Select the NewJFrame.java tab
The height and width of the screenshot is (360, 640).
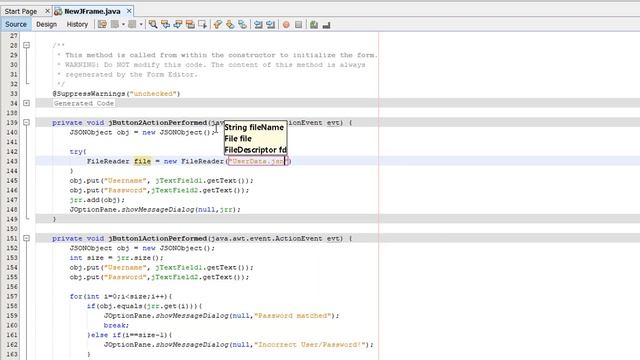(92, 11)
